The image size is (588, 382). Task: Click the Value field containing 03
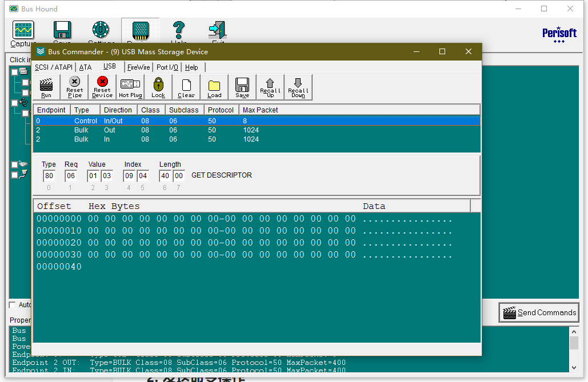(107, 175)
